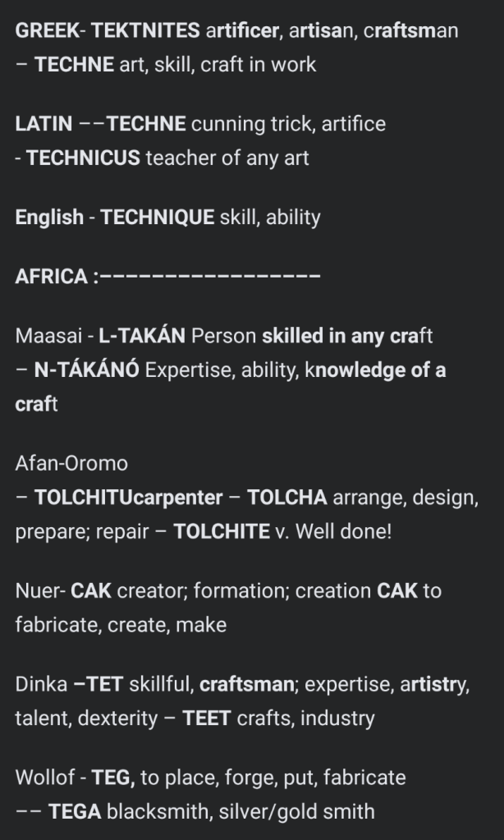Image resolution: width=504 pixels, height=840 pixels.
Task: Click the Wollof term TEG
Action: [x=108, y=778]
